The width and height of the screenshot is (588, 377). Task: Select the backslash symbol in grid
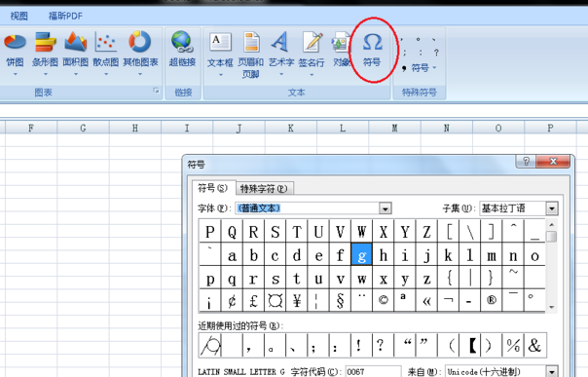(x=470, y=232)
